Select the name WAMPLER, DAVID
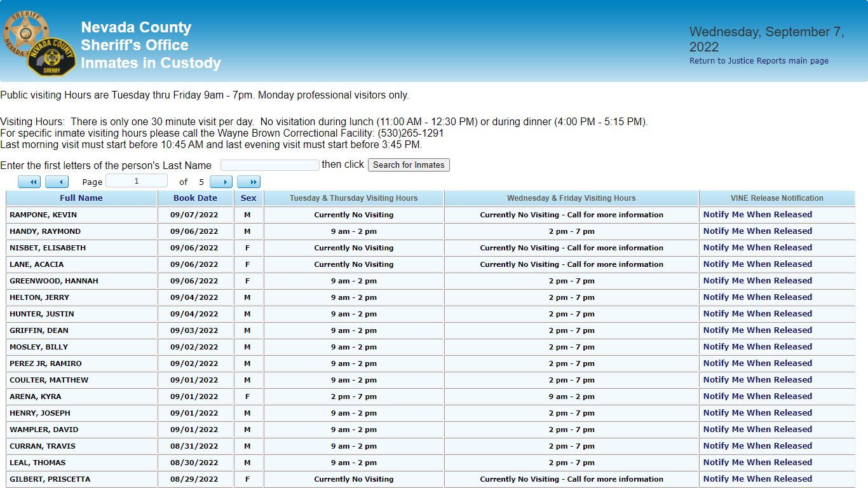This screenshot has height=488, width=868. coord(44,430)
